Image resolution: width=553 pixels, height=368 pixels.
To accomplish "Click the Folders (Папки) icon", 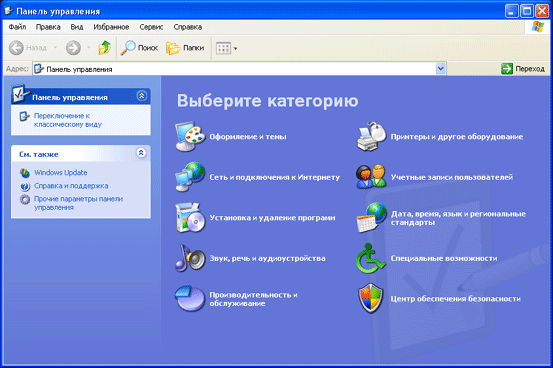I will click(173, 48).
